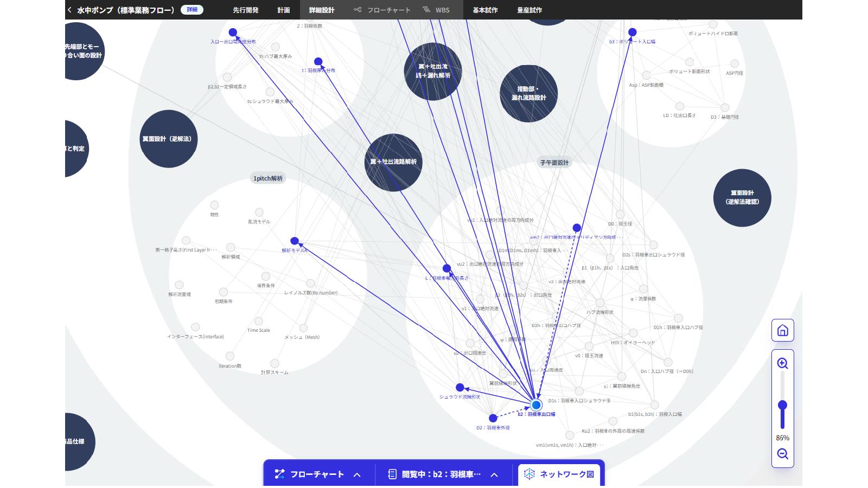Switch to フローチャート view in top bar

(382, 10)
